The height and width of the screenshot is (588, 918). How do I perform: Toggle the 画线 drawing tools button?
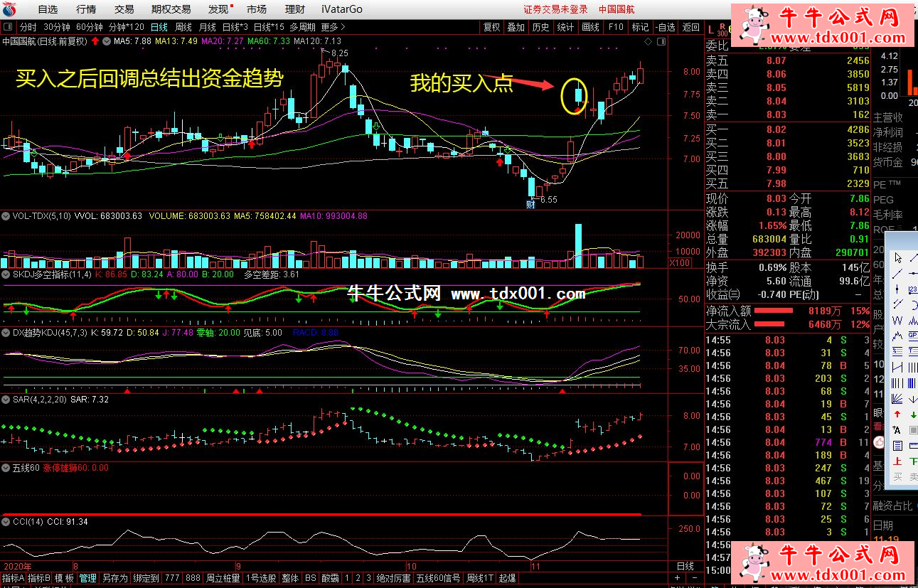point(590,27)
